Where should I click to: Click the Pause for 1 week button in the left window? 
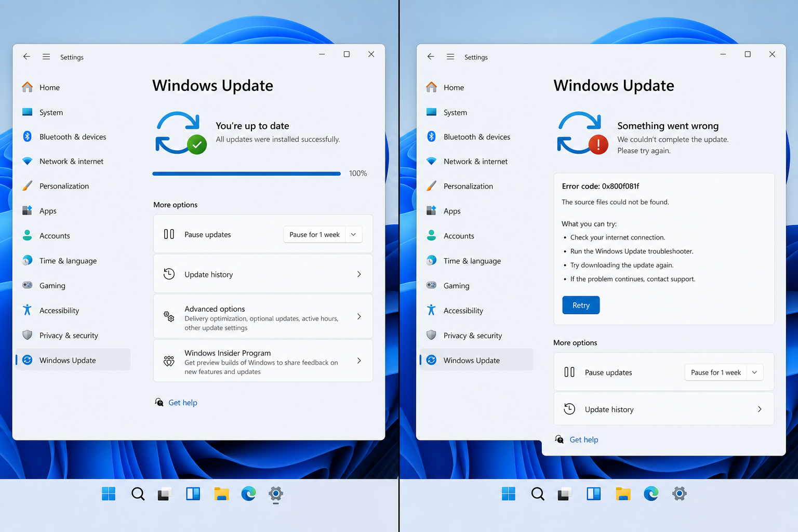[x=314, y=234]
